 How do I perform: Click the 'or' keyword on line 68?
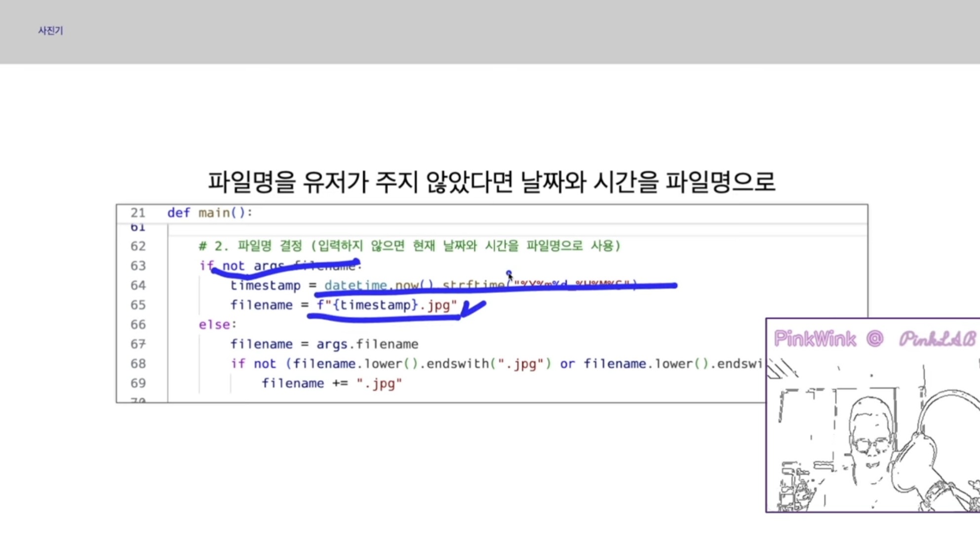point(567,364)
